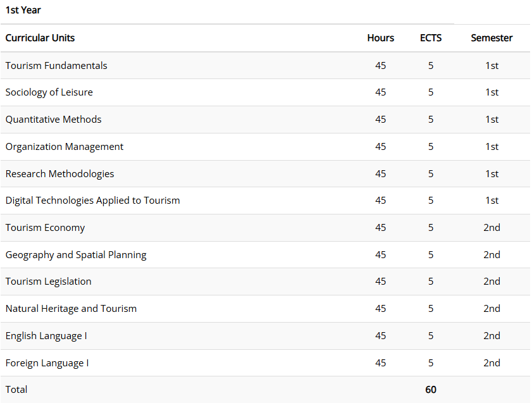532x403 pixels.
Task: Click the Tourism Economy unit
Action: point(46,228)
